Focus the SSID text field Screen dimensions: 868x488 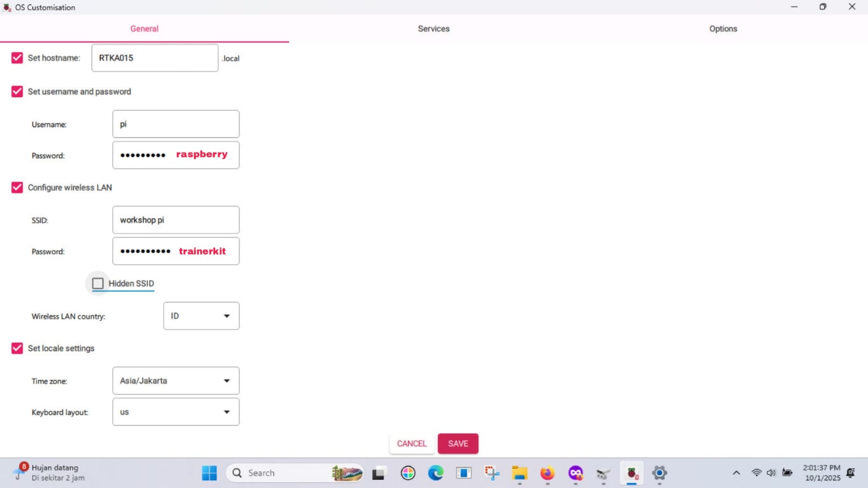point(176,220)
